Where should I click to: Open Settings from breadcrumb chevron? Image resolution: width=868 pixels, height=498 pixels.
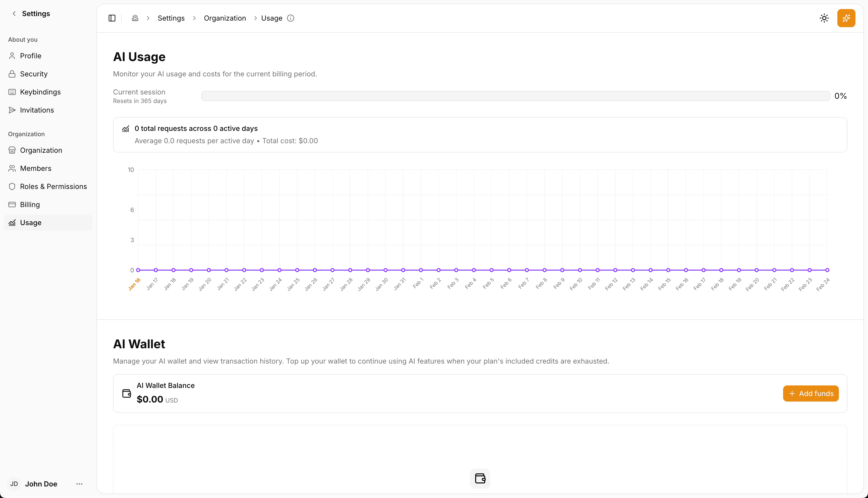pos(171,18)
